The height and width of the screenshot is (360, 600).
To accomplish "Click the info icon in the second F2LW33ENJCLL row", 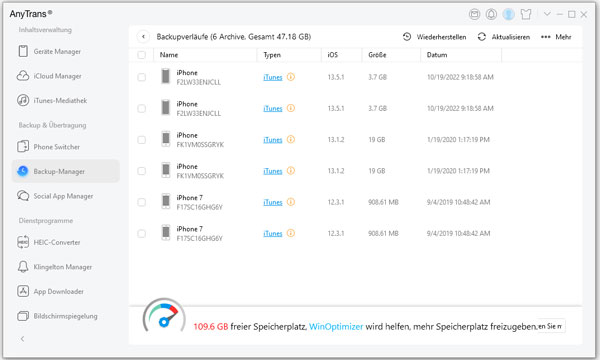I will click(x=291, y=108).
